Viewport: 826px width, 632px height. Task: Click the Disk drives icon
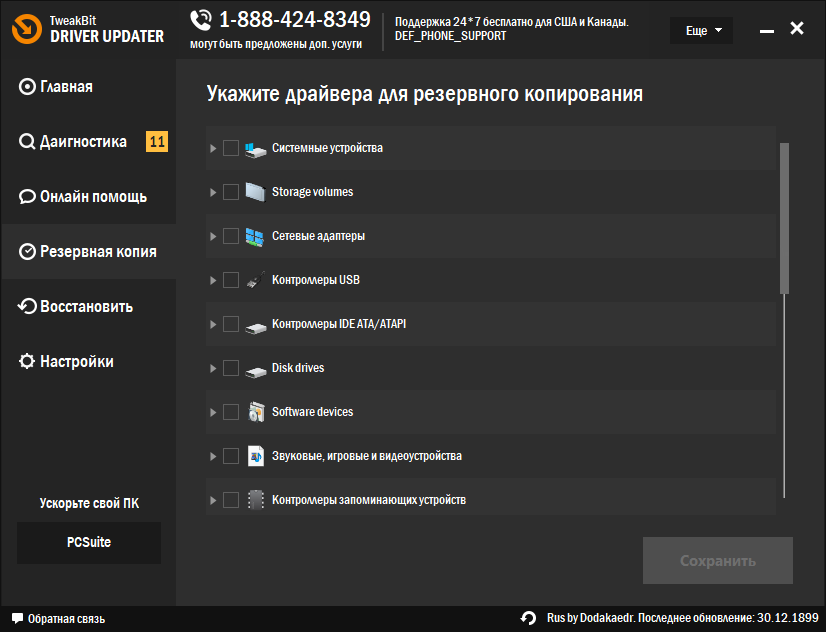coord(256,371)
